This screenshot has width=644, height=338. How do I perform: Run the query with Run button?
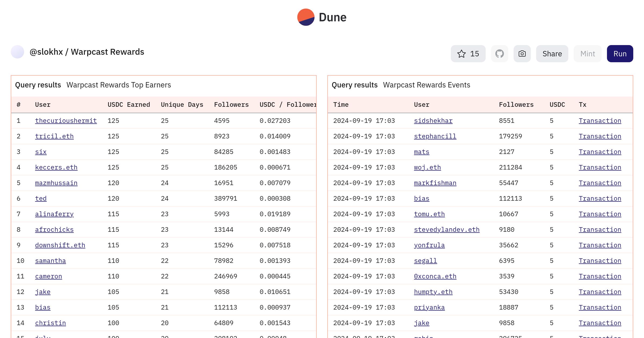(x=620, y=54)
